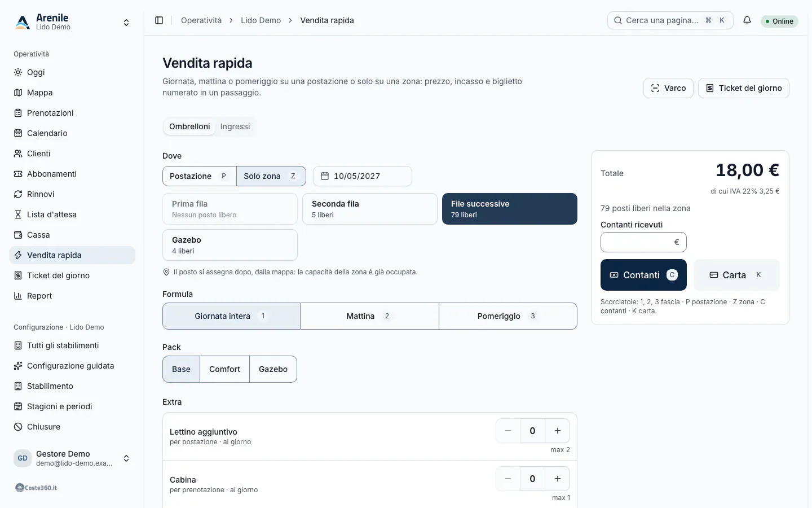
Task: Click the Report chart icon
Action: [x=18, y=296]
